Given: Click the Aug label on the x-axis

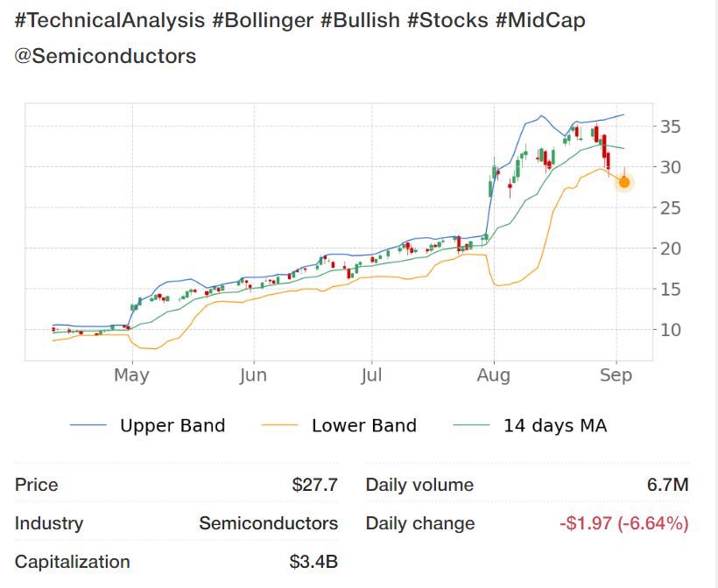Looking at the screenshot, I should pos(494,375).
